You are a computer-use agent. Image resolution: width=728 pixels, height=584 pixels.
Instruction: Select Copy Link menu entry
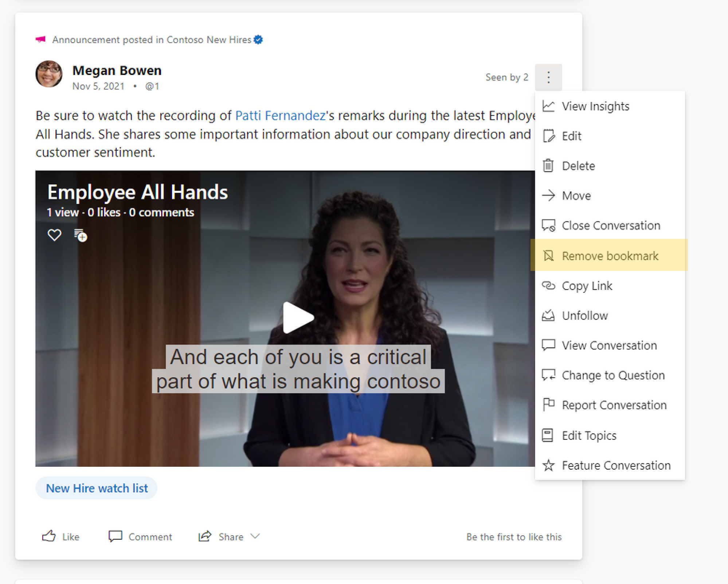[610, 285]
